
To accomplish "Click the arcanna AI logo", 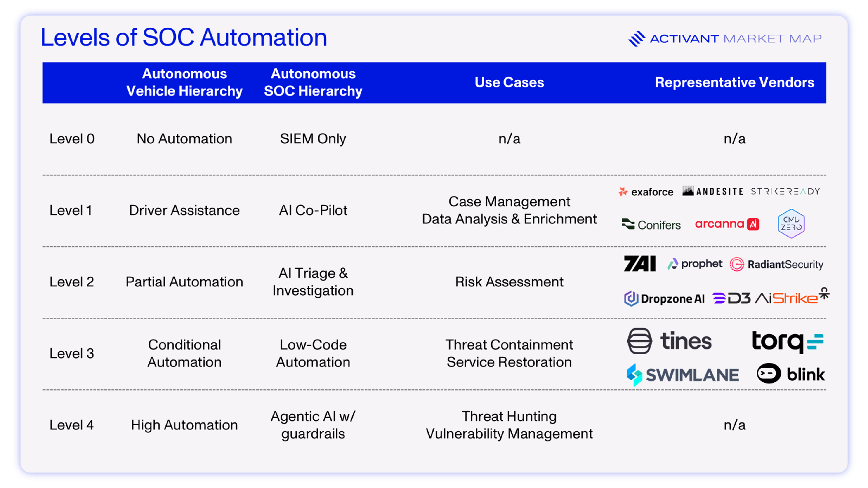I will point(727,224).
